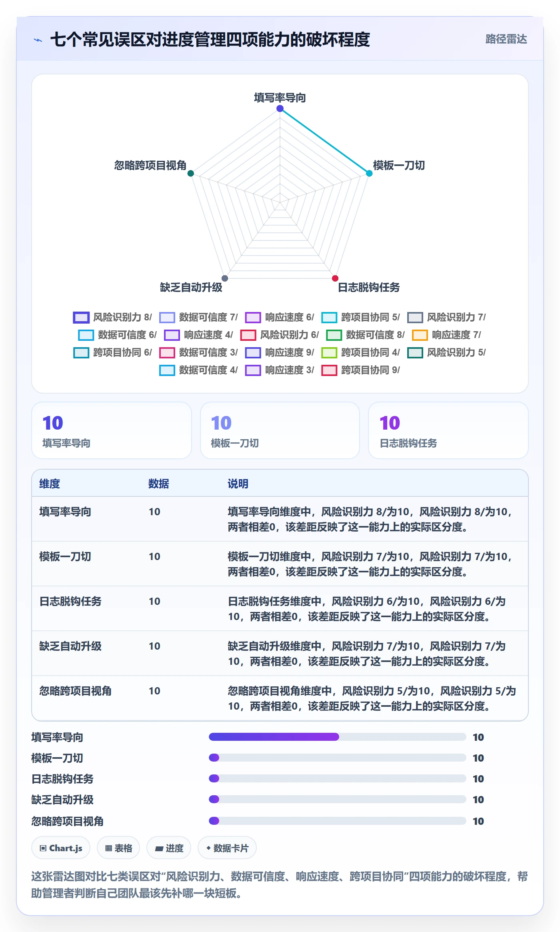The height and width of the screenshot is (932, 560).
Task: Select the Chart.js tag chip
Action: click(61, 848)
